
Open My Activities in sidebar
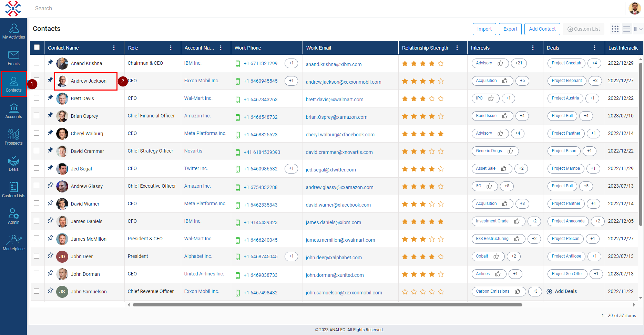tap(13, 31)
